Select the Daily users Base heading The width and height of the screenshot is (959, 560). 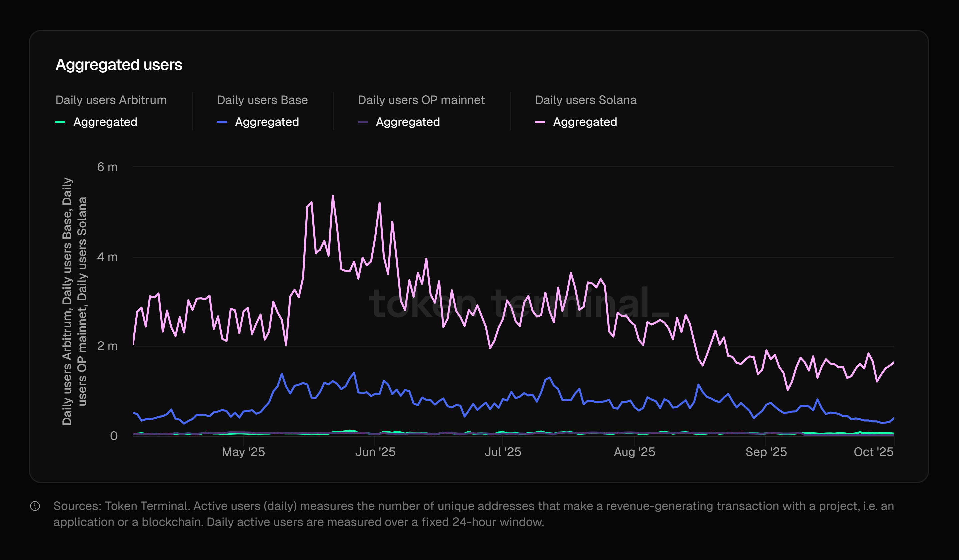click(x=262, y=100)
